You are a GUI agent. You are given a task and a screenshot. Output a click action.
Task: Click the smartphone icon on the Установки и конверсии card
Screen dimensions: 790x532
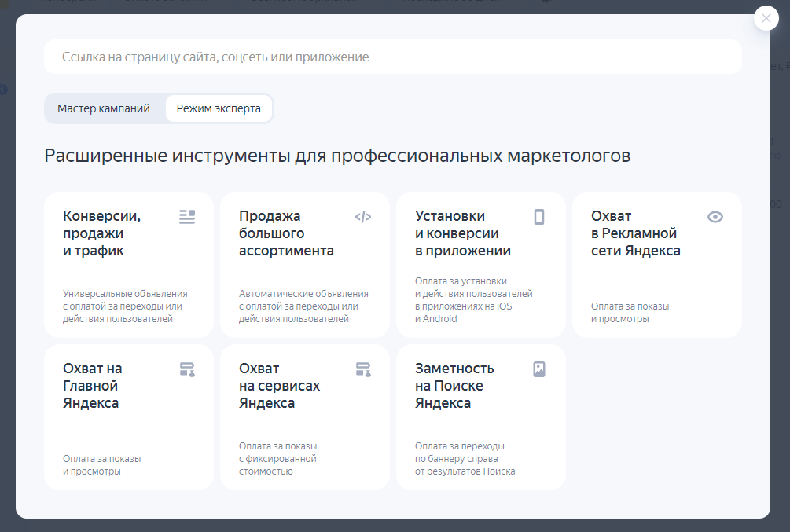pyautogui.click(x=539, y=217)
